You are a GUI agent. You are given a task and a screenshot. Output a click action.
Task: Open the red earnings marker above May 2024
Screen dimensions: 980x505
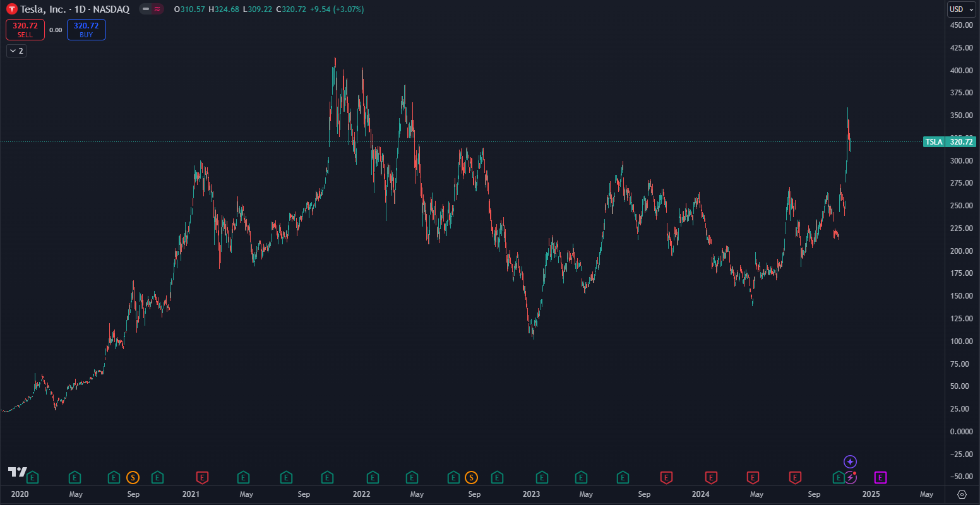point(753,477)
